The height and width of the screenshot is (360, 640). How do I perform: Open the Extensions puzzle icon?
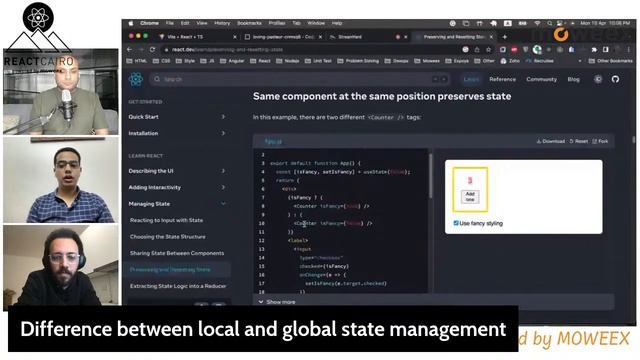click(x=594, y=49)
